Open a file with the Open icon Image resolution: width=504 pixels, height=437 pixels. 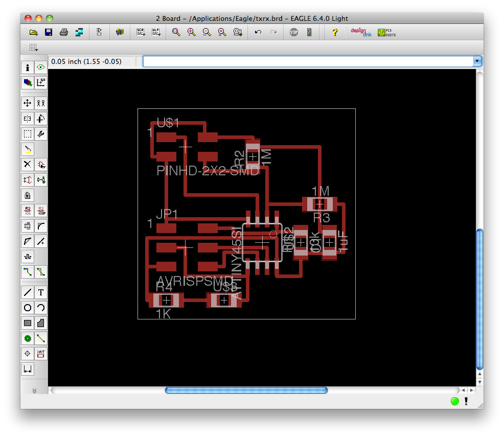pyautogui.click(x=33, y=32)
